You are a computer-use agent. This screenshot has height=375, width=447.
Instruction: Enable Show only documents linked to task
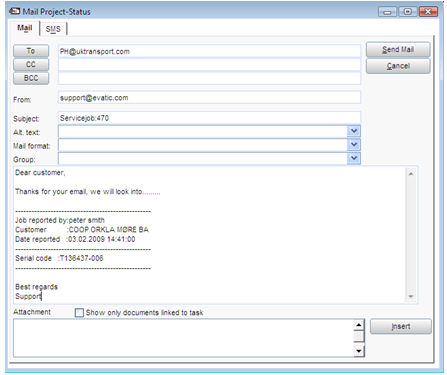click(x=79, y=313)
